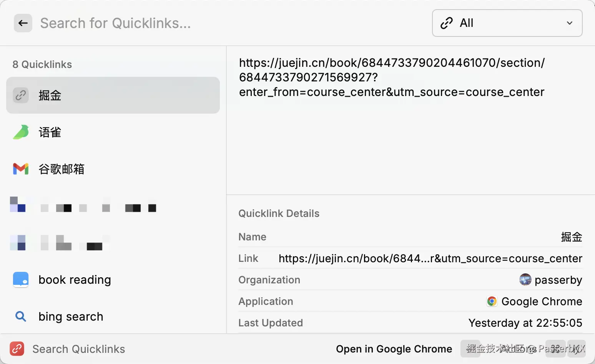
Task: Click the full juejin URL preview text
Action: coord(392,77)
